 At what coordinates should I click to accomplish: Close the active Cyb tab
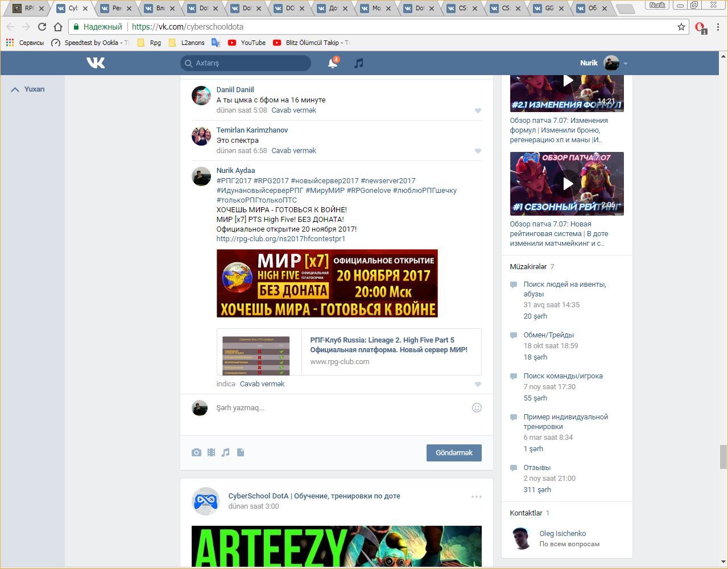[86, 9]
